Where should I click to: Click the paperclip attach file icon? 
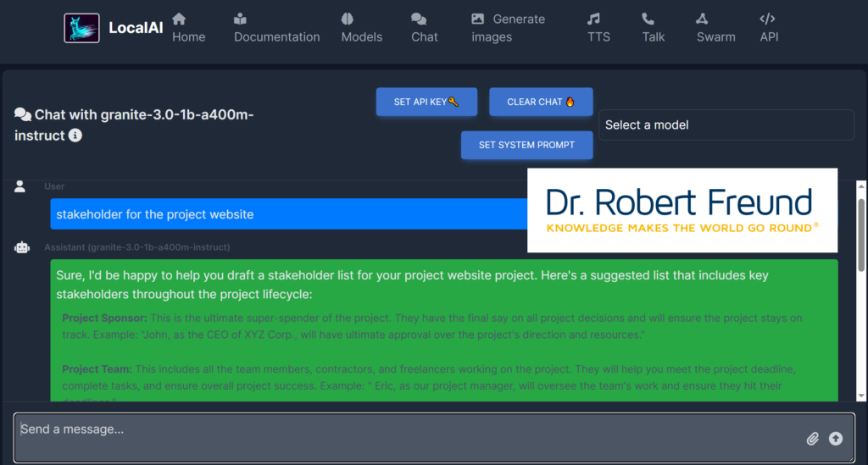tap(812, 439)
